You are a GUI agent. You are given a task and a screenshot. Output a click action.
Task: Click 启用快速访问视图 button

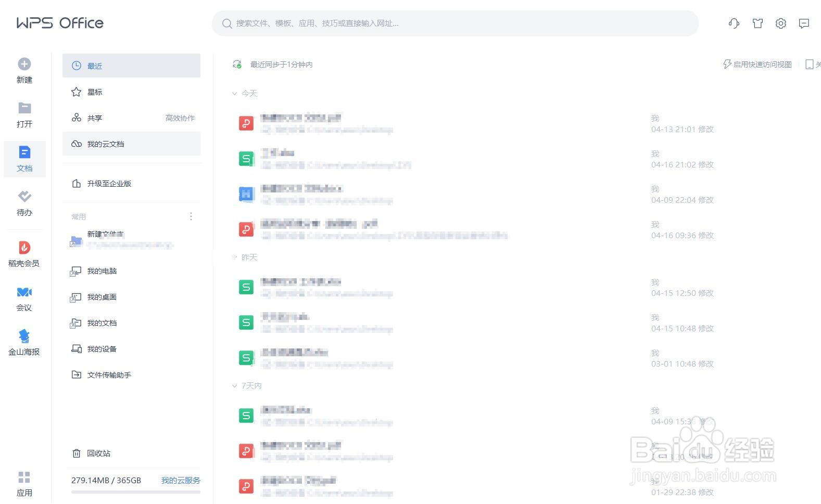[x=757, y=64]
